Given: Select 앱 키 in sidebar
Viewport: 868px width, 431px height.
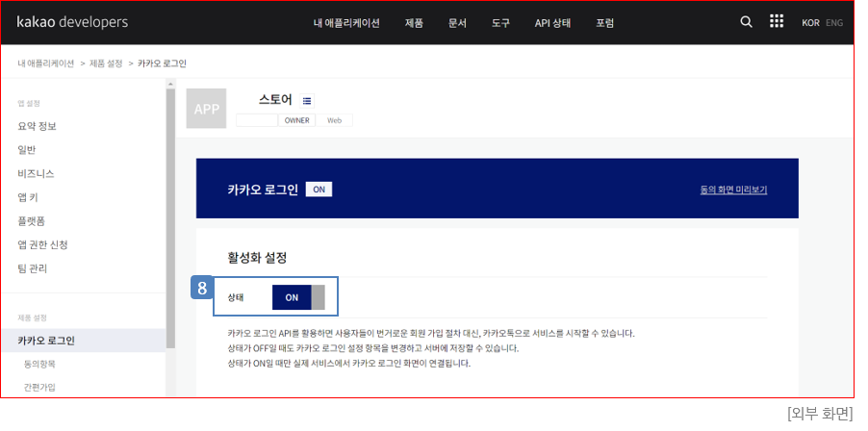Looking at the screenshot, I should coord(28,197).
